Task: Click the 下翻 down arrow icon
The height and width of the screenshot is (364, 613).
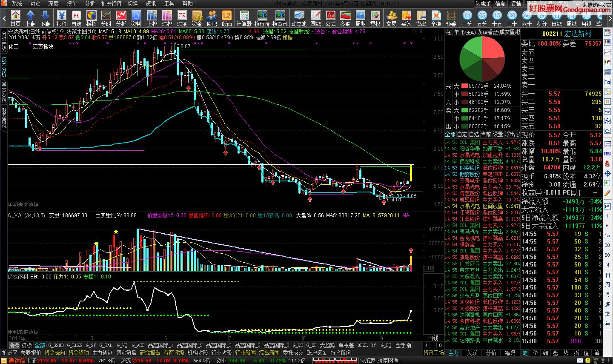Action: click(x=46, y=18)
